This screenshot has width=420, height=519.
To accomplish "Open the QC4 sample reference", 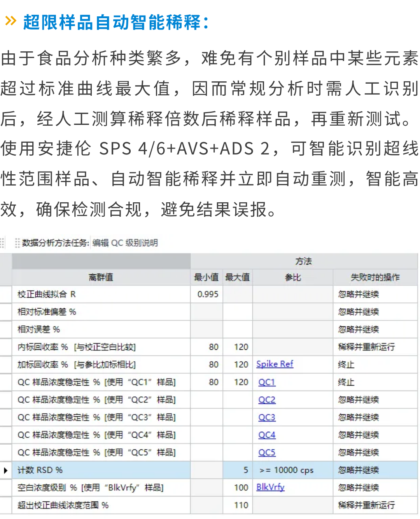I will tap(267, 435).
